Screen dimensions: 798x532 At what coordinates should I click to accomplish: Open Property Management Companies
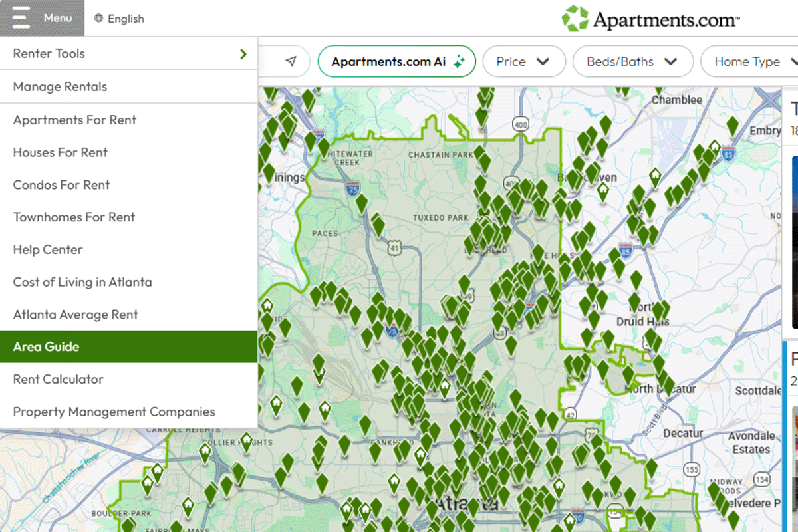pos(128,412)
